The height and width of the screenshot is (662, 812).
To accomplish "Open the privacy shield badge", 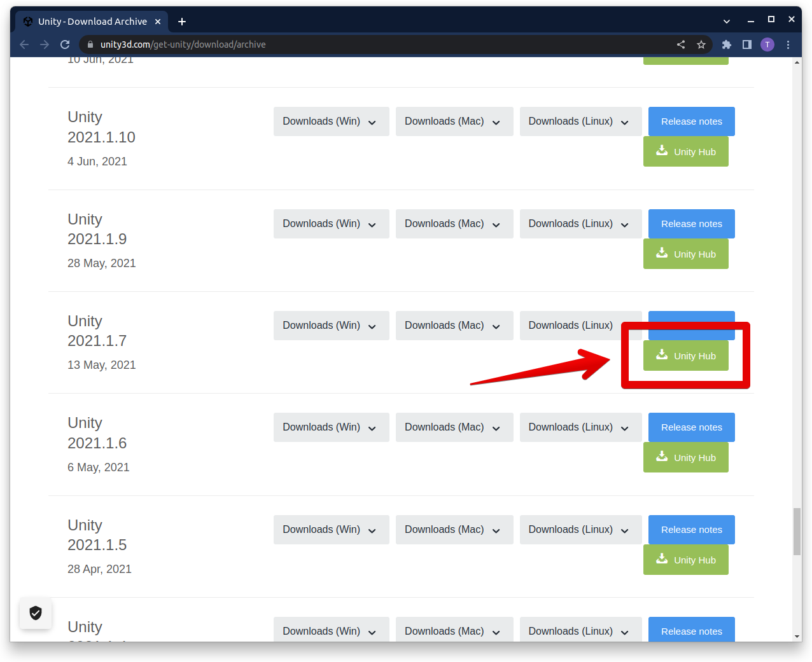I will (x=36, y=613).
